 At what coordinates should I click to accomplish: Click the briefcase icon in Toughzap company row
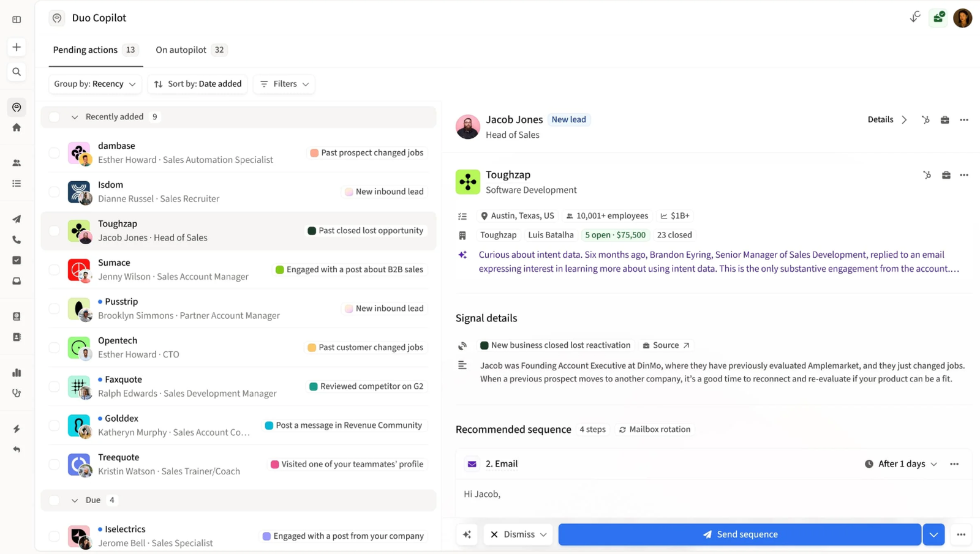click(x=946, y=175)
